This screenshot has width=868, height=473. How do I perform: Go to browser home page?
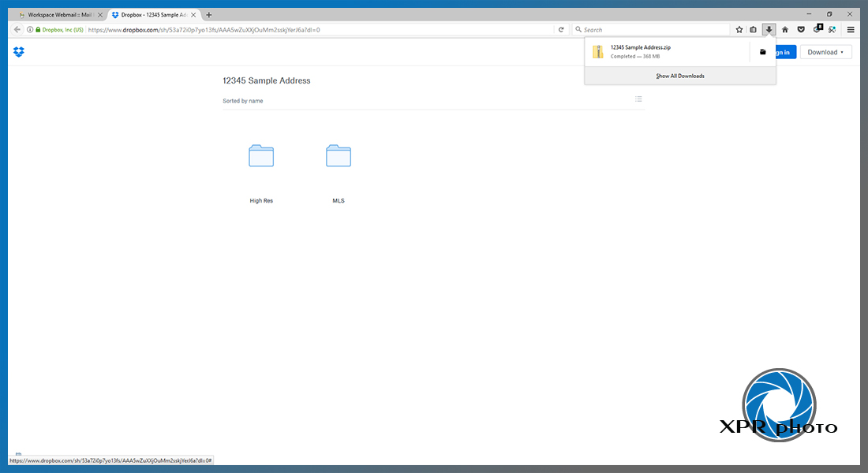point(785,30)
